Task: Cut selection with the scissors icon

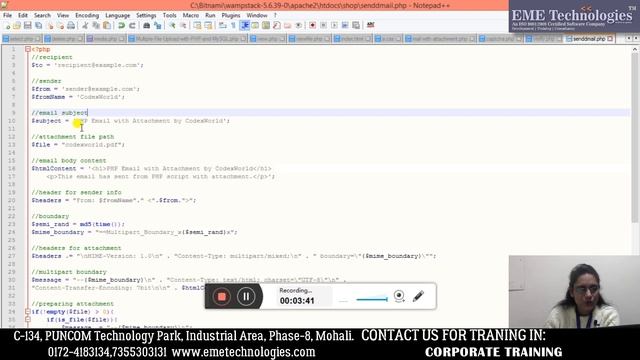Action: click(85, 26)
